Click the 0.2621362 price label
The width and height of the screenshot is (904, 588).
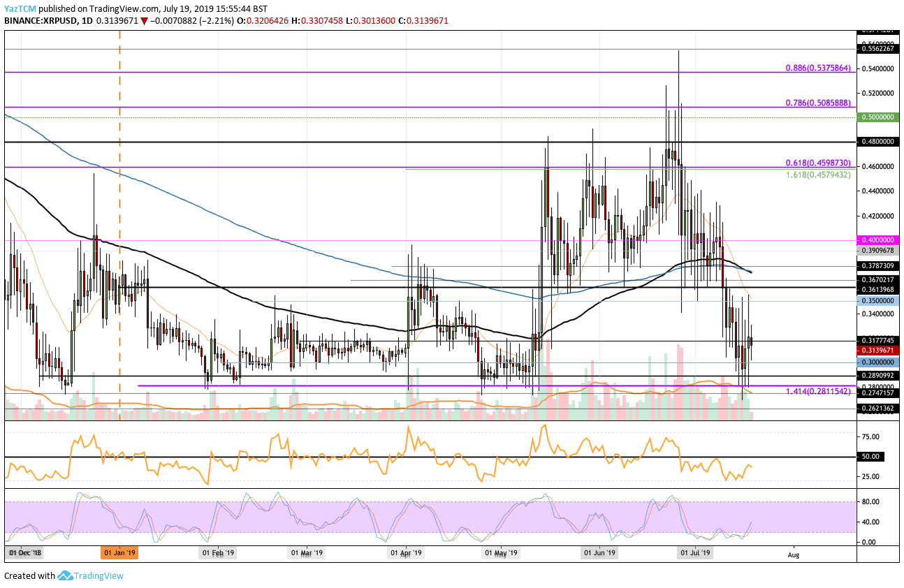point(877,409)
